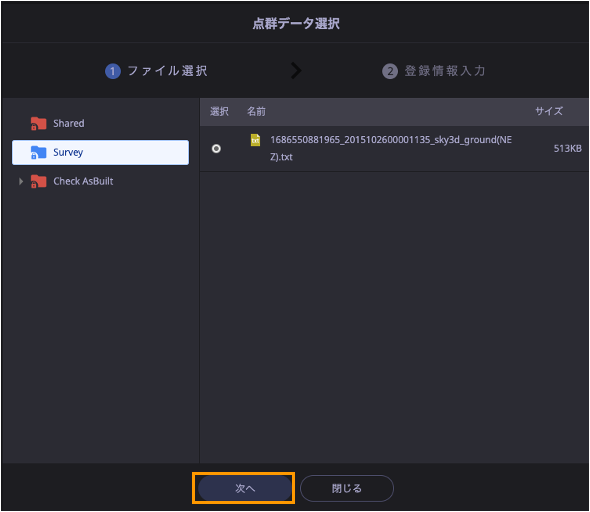
Task: Click the step 1 circle badge
Action: pyautogui.click(x=113, y=71)
